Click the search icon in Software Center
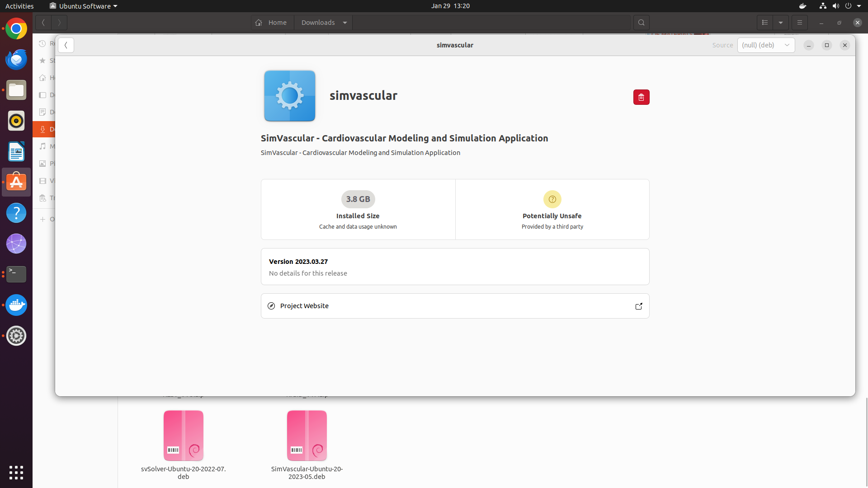 641,22
